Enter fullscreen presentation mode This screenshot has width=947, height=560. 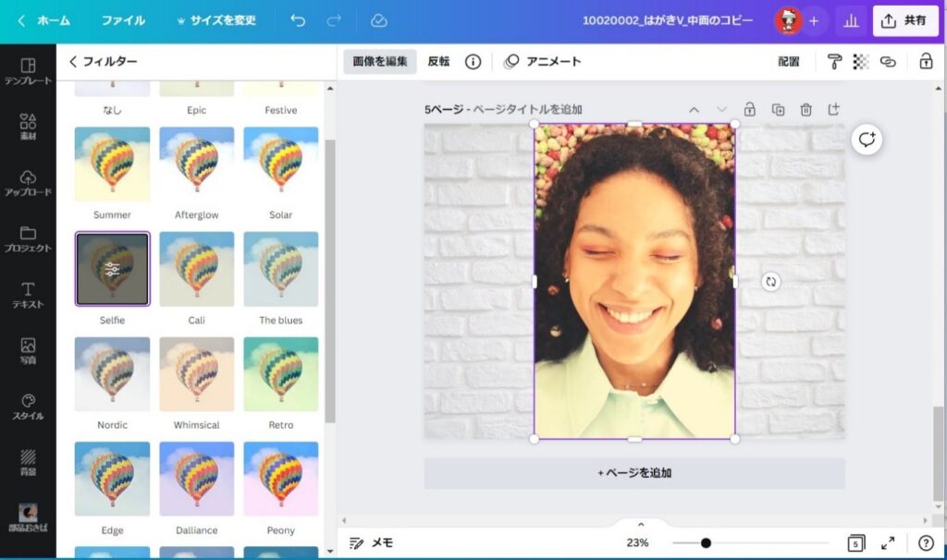(888, 543)
